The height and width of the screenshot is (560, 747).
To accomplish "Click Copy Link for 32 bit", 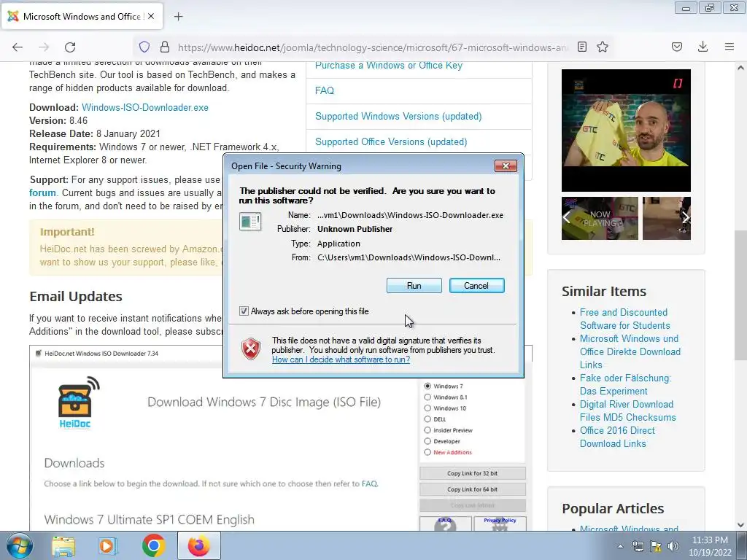I will 473,473.
